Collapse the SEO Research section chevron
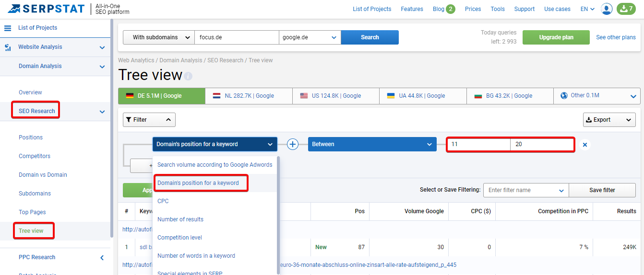The width and height of the screenshot is (644, 275). (102, 112)
